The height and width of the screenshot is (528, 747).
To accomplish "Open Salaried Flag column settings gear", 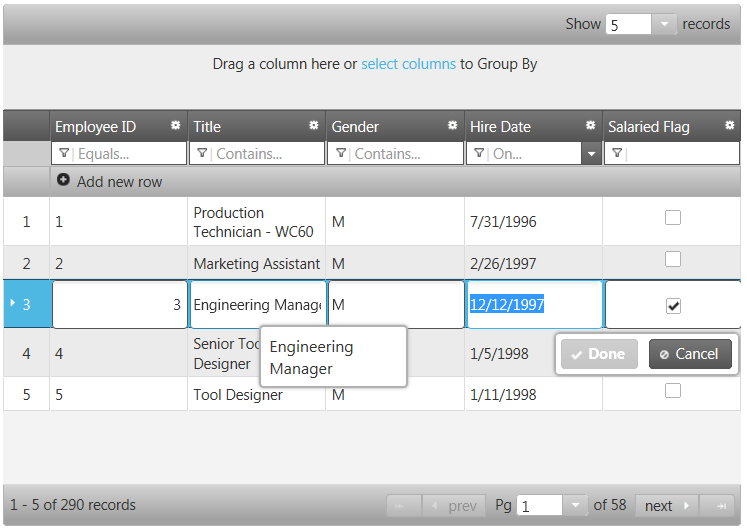I will (729, 126).
